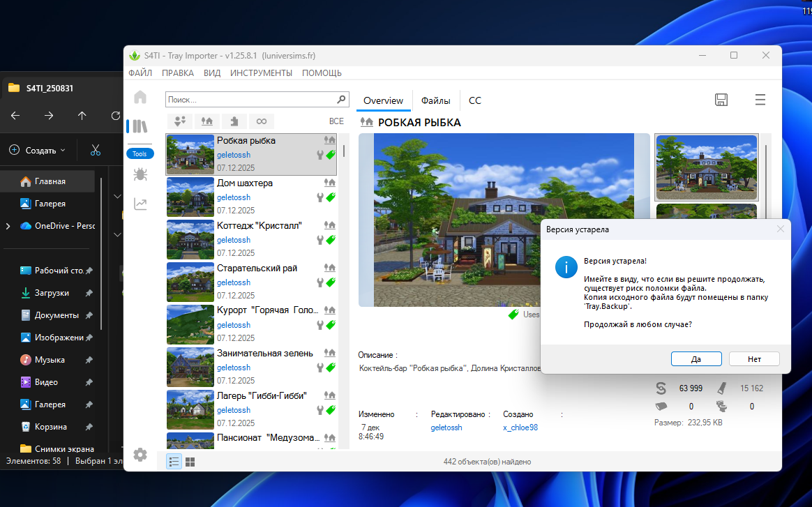The image size is (812, 507).
Task: Select the Library books icon in sidebar
Action: point(140,126)
